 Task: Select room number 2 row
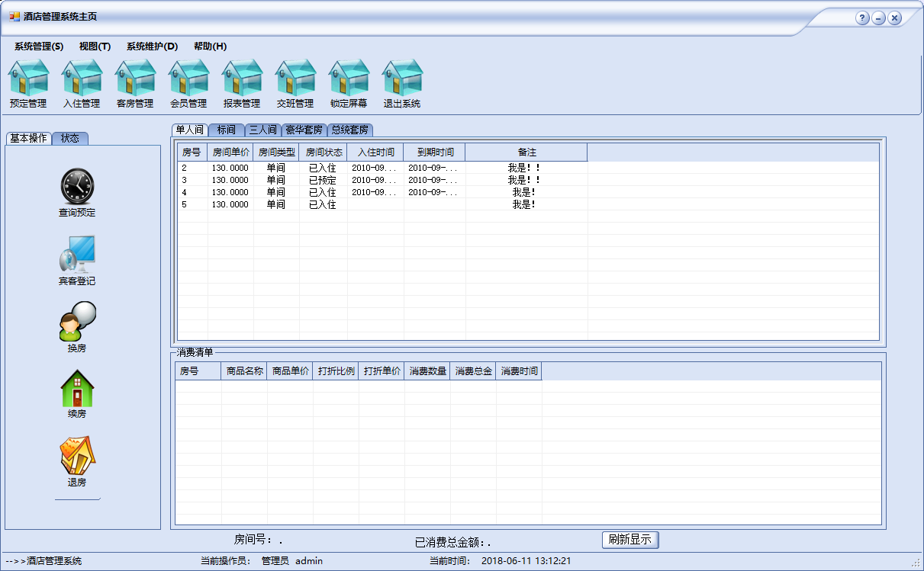(x=528, y=168)
